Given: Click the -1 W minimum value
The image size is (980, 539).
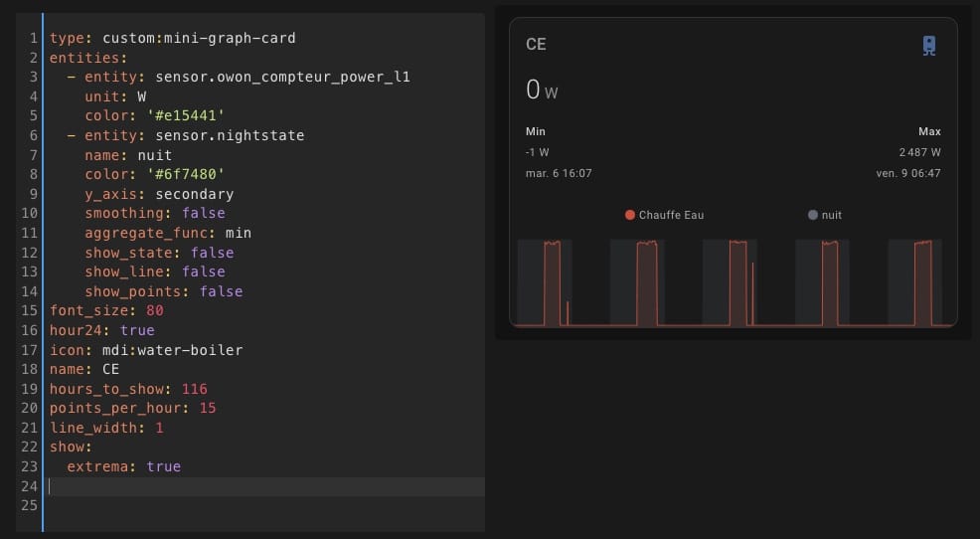Looking at the screenshot, I should pyautogui.click(x=538, y=152).
